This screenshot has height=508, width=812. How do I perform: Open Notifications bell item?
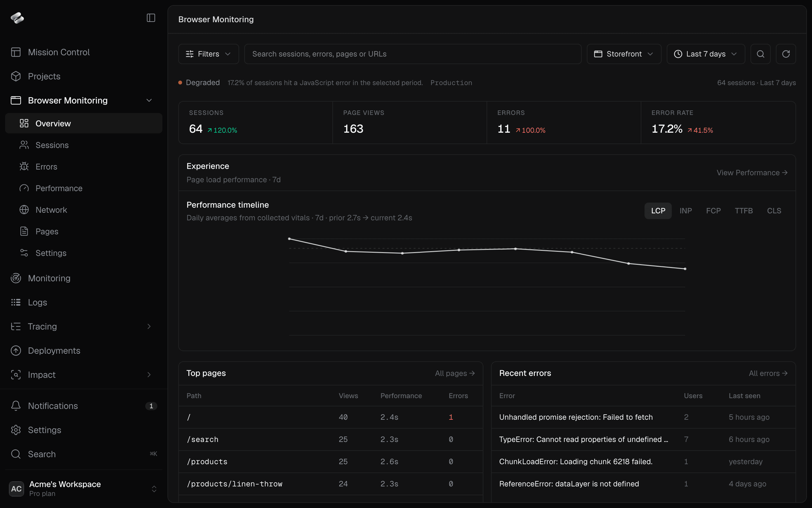(83, 405)
